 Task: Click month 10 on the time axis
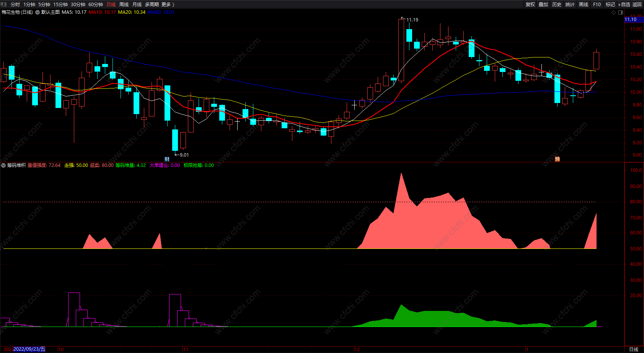tap(61, 349)
